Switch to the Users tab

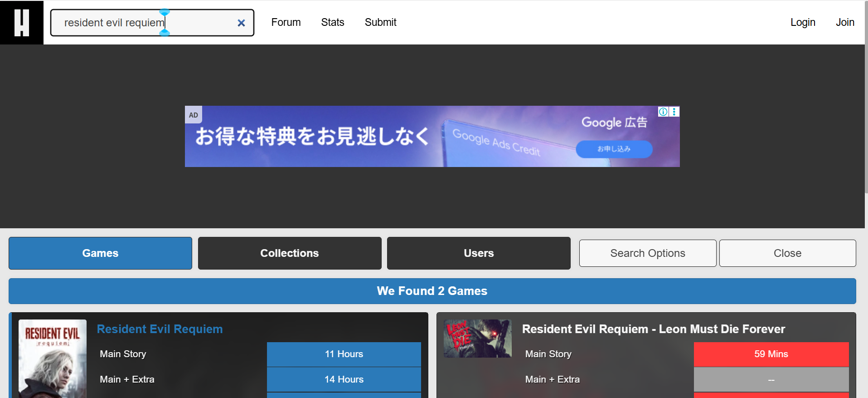pyautogui.click(x=479, y=253)
